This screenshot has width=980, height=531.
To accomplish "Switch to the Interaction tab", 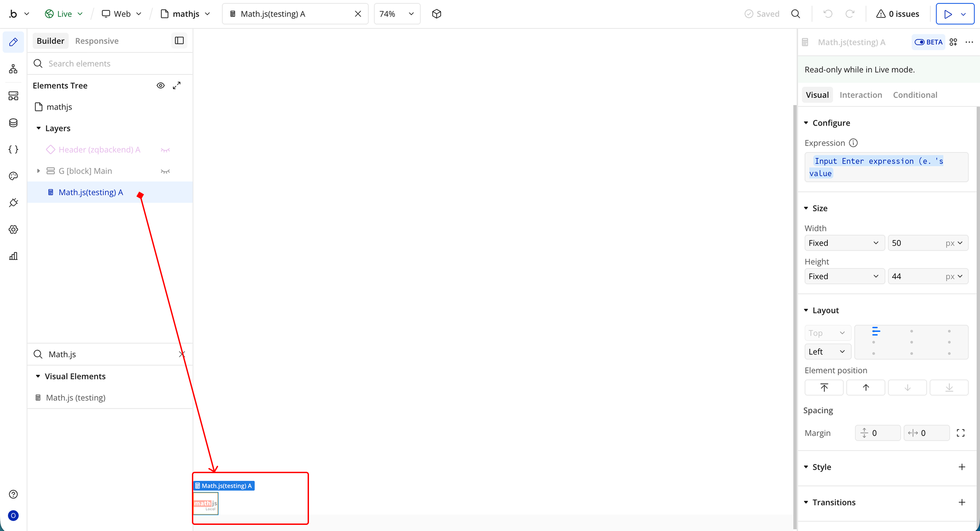I will (x=861, y=95).
